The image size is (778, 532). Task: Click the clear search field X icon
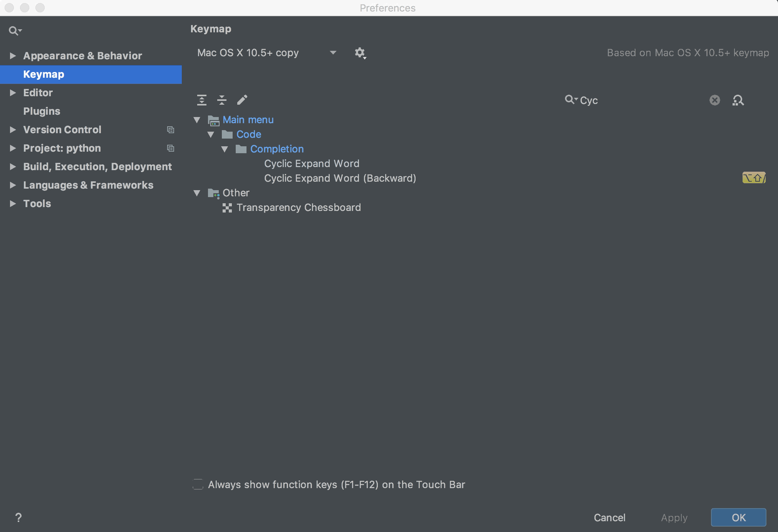point(714,100)
